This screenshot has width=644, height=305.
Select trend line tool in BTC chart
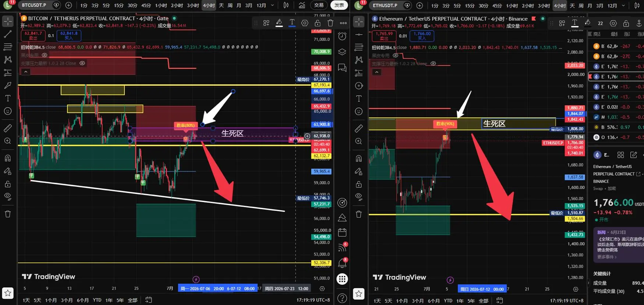coord(8,34)
